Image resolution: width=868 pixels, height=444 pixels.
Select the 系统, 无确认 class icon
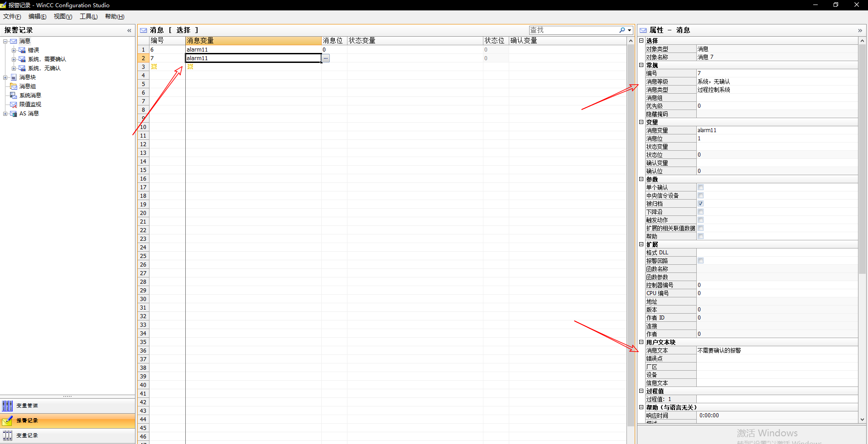pos(22,68)
